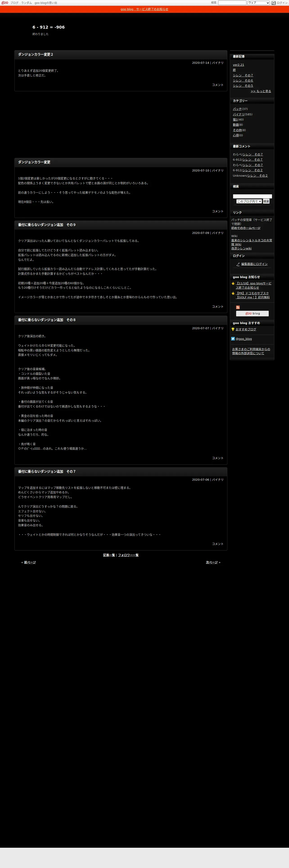Open recent article シレン その５
The image size is (289, 868).
tap(243, 86)
